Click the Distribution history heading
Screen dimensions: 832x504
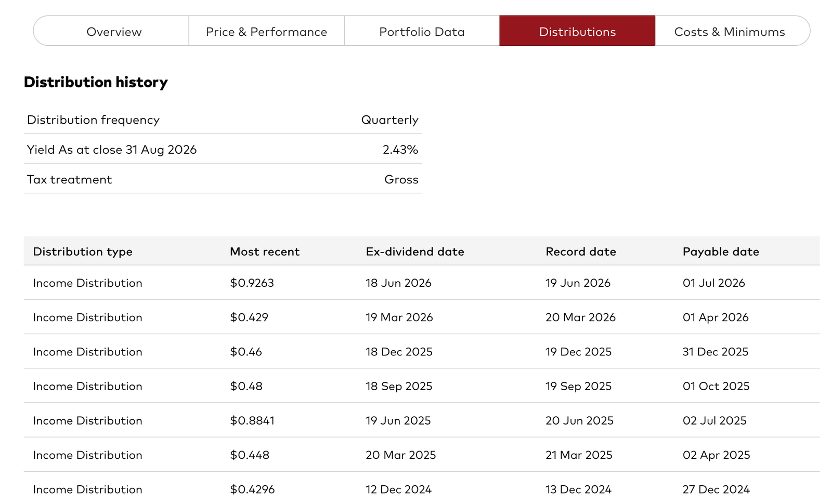click(96, 82)
